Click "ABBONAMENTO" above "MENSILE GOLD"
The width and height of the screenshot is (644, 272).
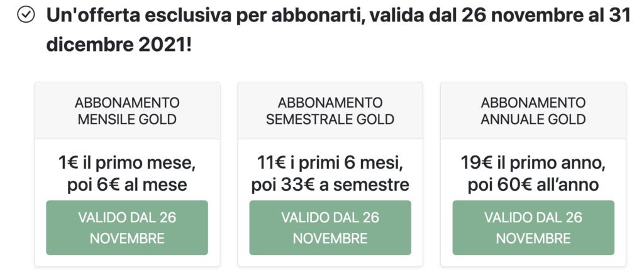pyautogui.click(x=127, y=103)
